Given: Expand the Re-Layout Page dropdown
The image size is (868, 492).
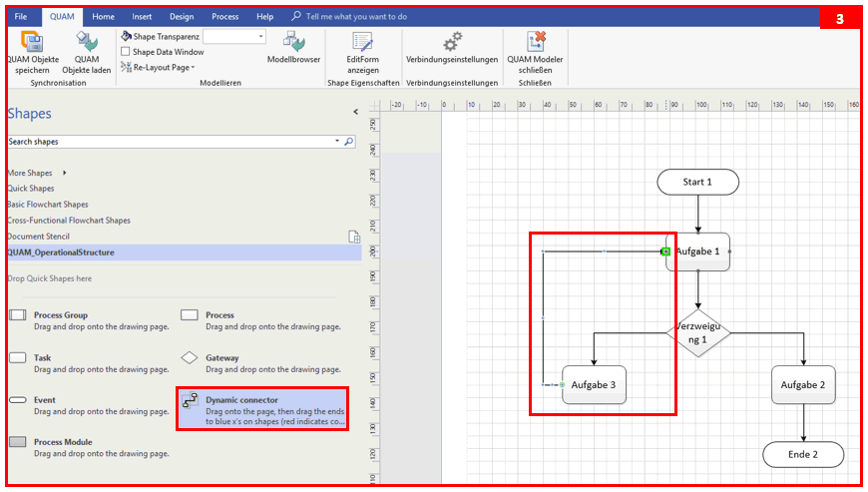Looking at the screenshot, I should point(193,68).
